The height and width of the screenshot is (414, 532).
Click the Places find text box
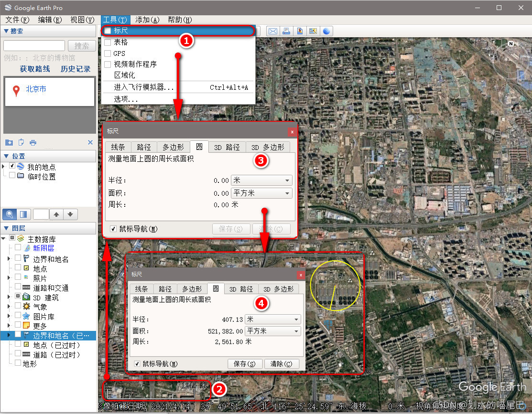pyautogui.click(x=41, y=214)
